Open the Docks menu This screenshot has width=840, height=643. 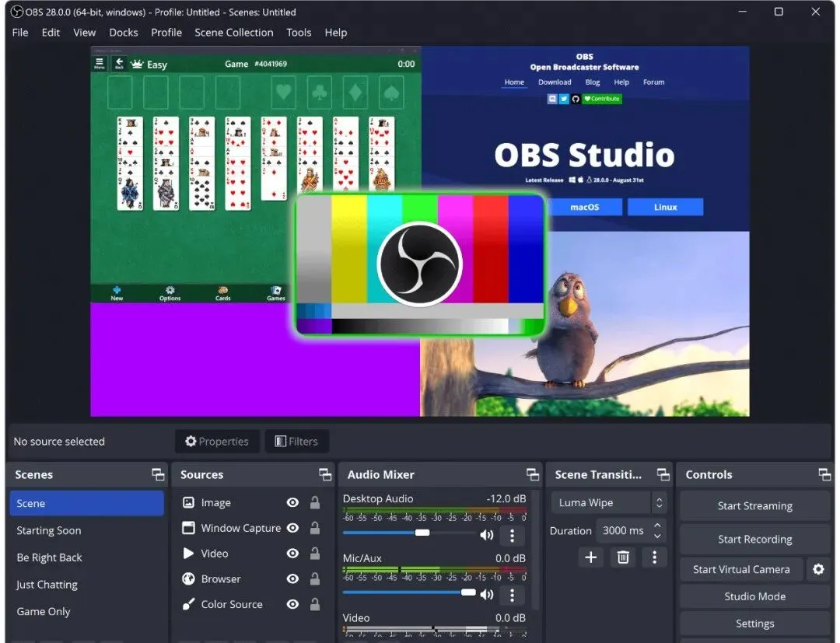(124, 33)
